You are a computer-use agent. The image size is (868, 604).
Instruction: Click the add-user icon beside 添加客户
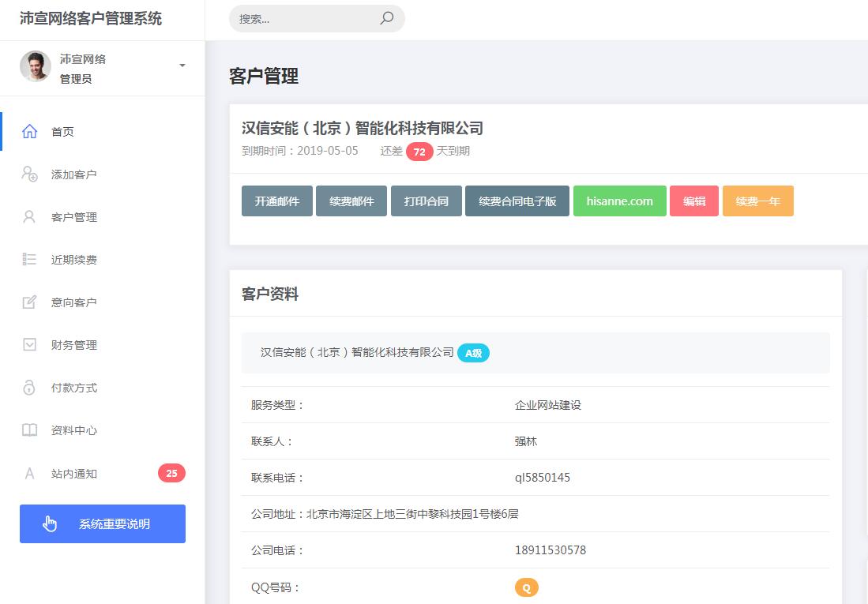[x=30, y=174]
